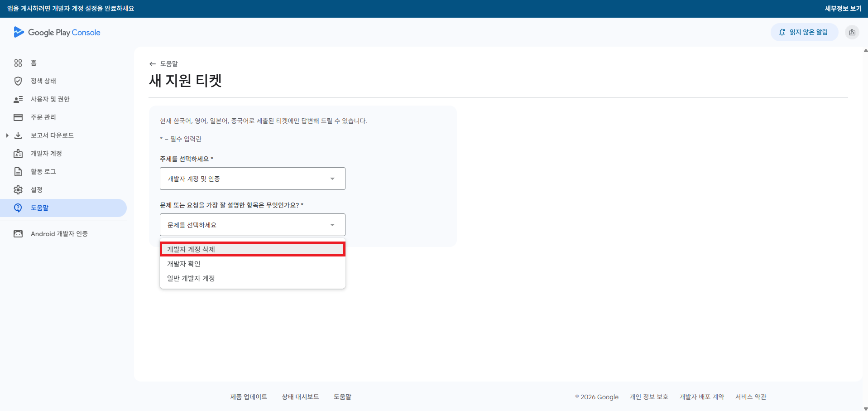The width and height of the screenshot is (868, 411).
Task: Click the 새 지원 티켓 heading text
Action: (185, 81)
